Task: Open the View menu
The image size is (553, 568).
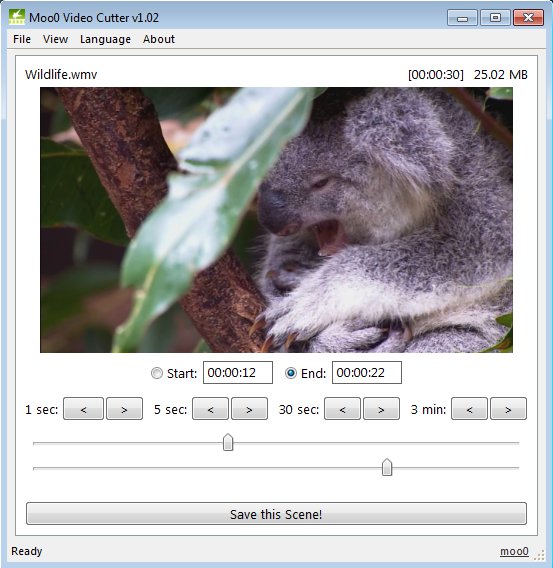Action: tap(55, 39)
